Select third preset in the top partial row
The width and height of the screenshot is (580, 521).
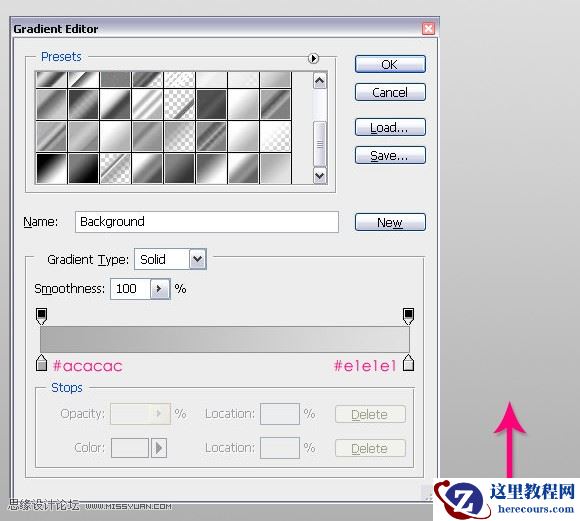coord(116,80)
